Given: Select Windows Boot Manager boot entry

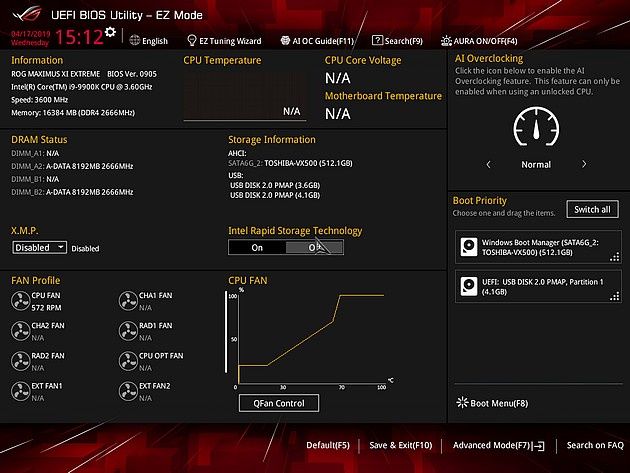Looking at the screenshot, I should (538, 247).
